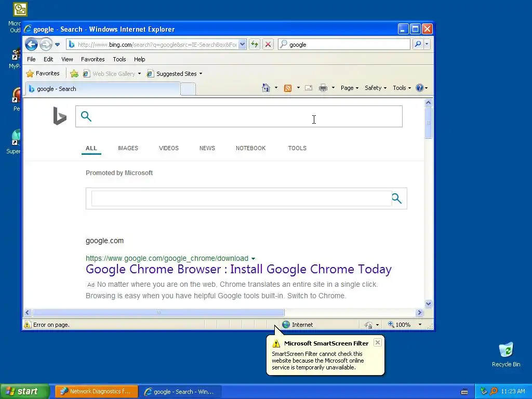
Task: Open the Favorites star button
Action: tap(43, 73)
